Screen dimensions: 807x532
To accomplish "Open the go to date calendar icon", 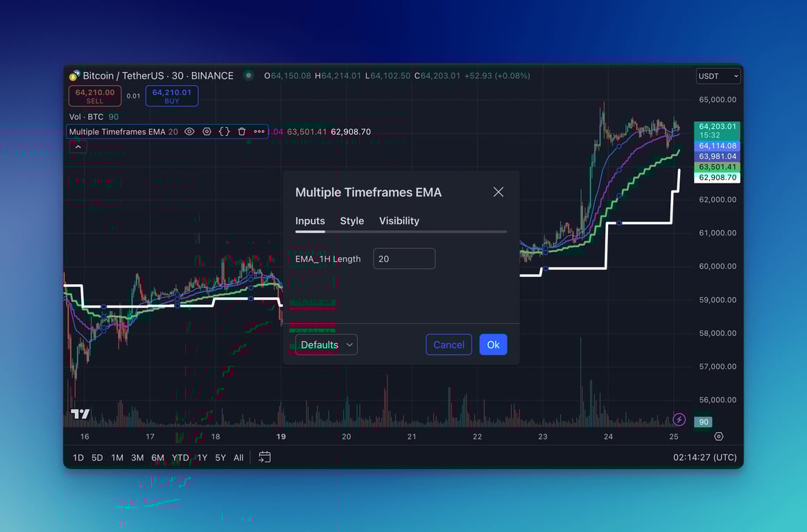I will click(265, 457).
